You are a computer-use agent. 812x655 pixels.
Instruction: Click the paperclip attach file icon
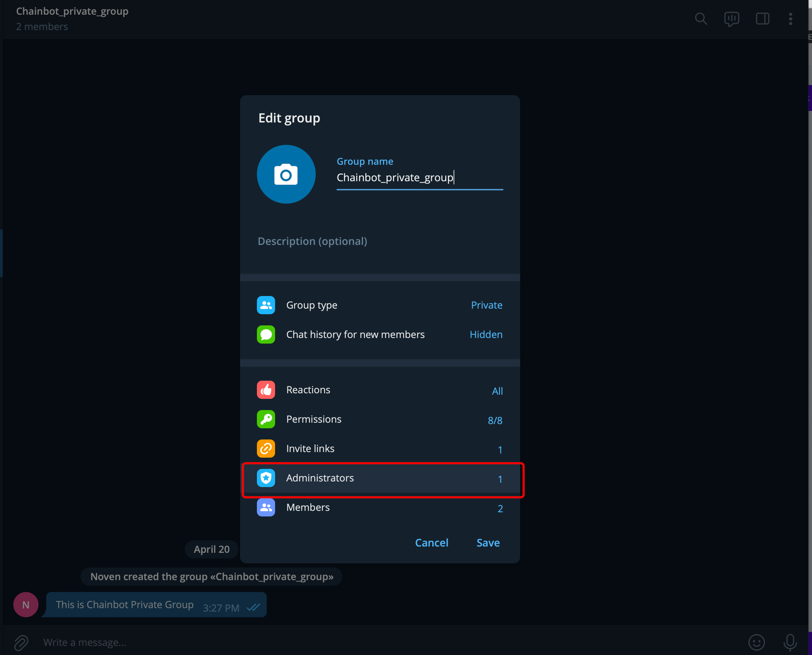pos(21,642)
